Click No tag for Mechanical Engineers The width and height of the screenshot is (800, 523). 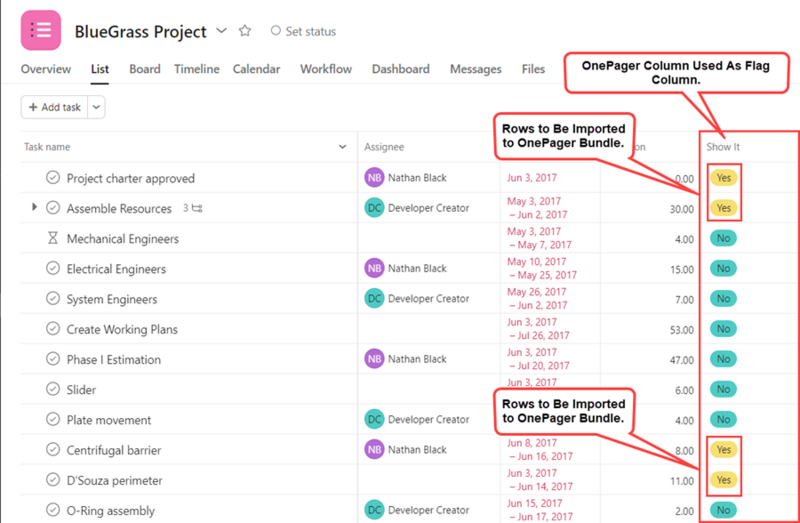tap(723, 238)
